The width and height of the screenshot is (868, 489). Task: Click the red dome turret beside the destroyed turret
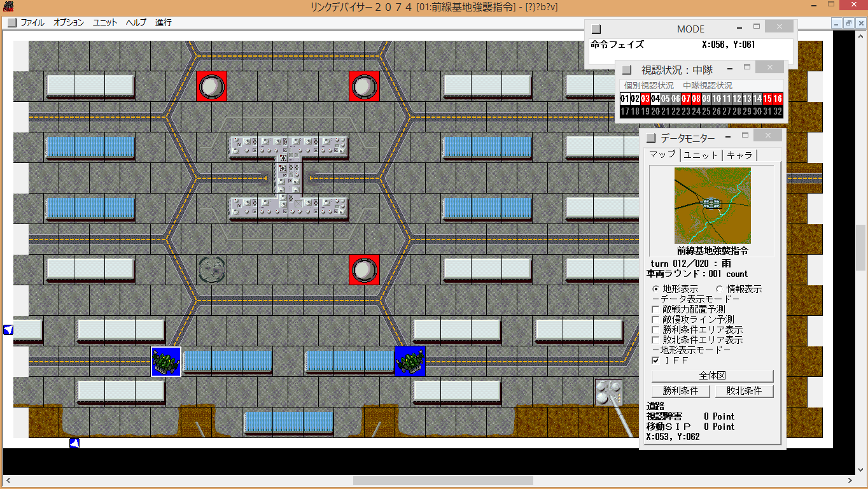click(x=365, y=270)
